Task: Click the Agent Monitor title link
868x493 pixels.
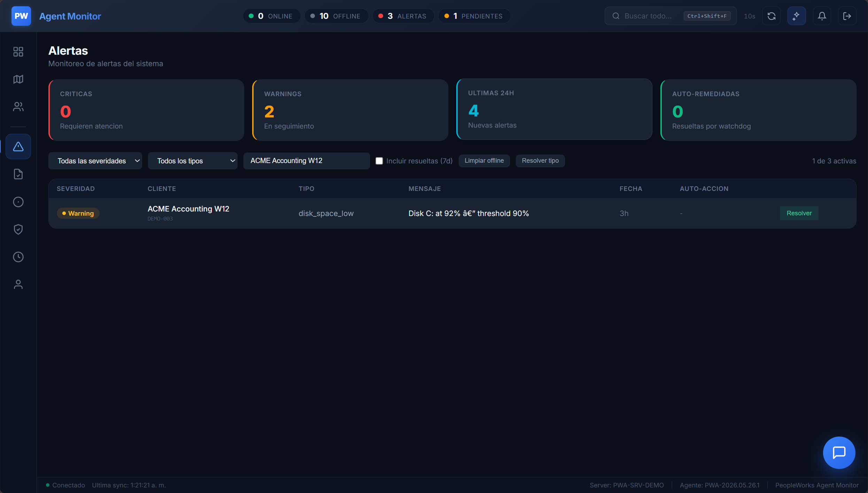Action: (x=70, y=16)
